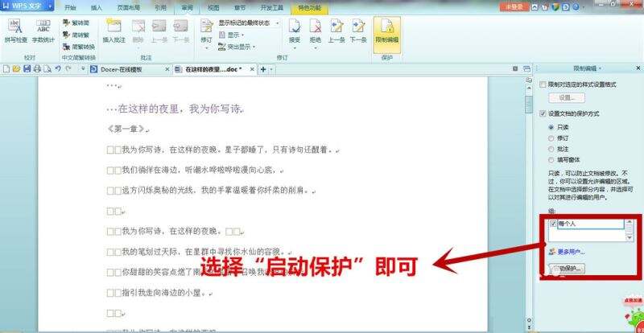Open the WPS 文字 application menu dropdown
This screenshot has width=644, height=333.
tap(50, 6)
